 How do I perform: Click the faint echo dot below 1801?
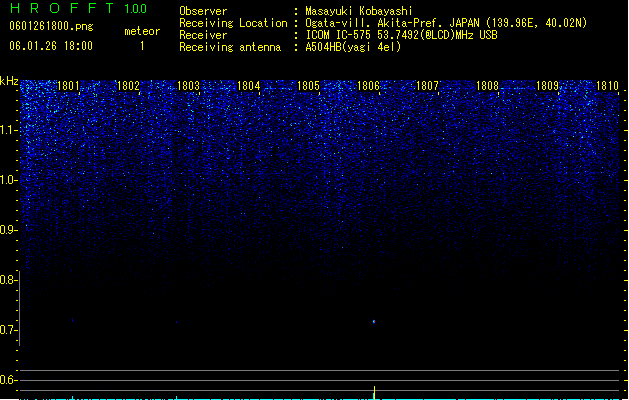pyautogui.click(x=73, y=320)
